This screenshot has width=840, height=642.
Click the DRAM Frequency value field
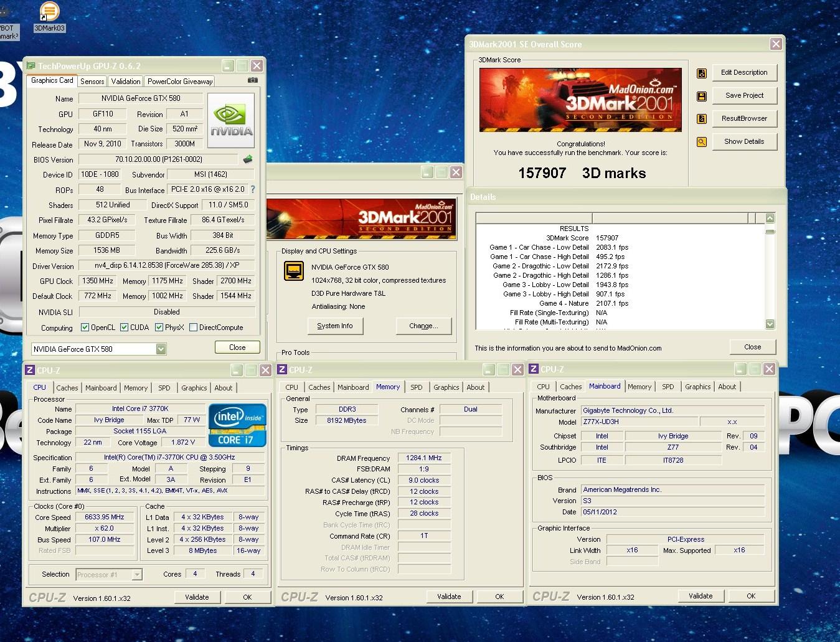423,458
